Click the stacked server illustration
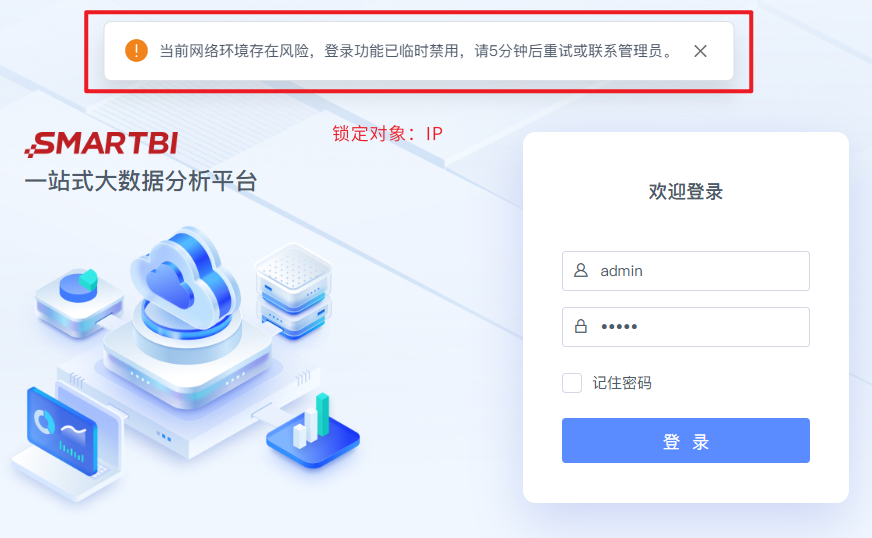The image size is (872, 538). coord(293,290)
